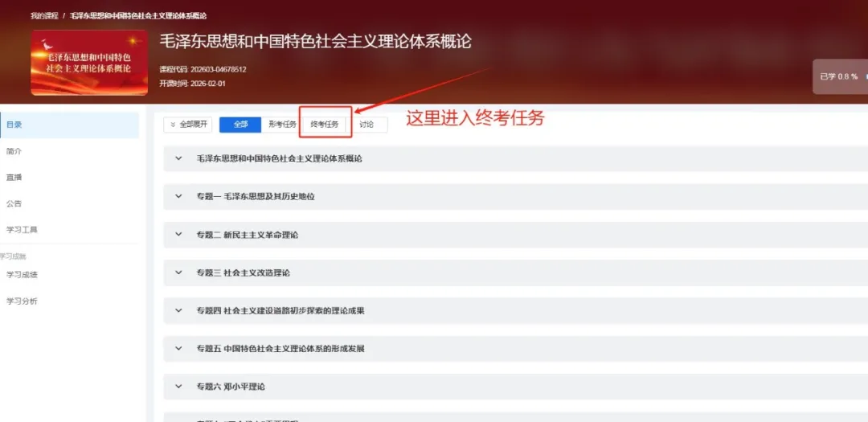Expand chevron for 专题五 中国特色社会主义理论体系
The width and height of the screenshot is (868, 422).
coord(178,348)
